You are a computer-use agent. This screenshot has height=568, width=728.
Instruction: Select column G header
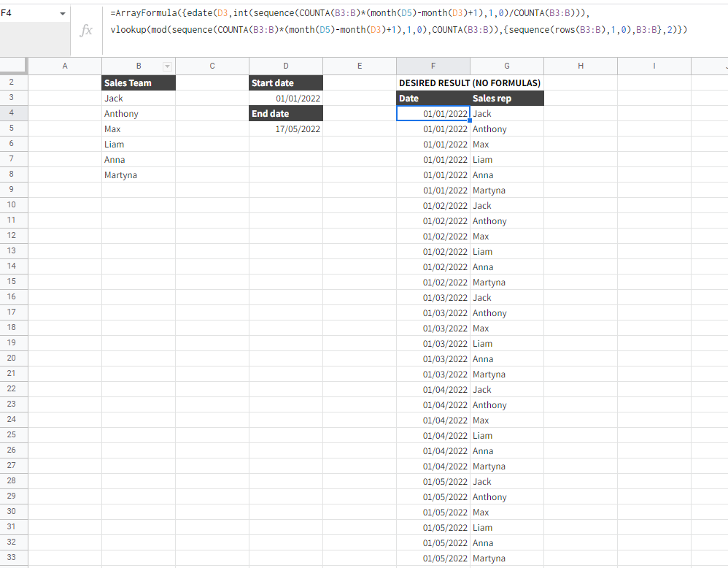[507, 66]
